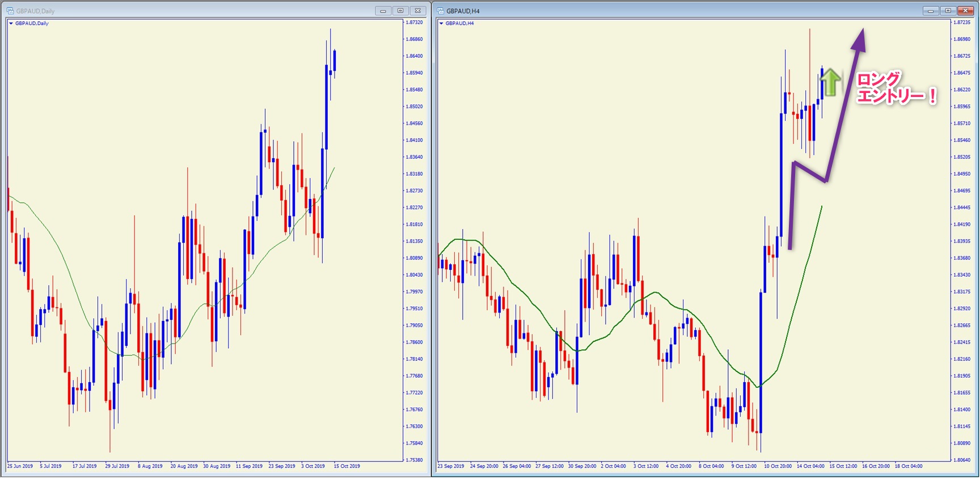Click the chart icon in GBPAUD,Daily title bar
Viewport: 980px width, 478px height.
click(x=10, y=11)
